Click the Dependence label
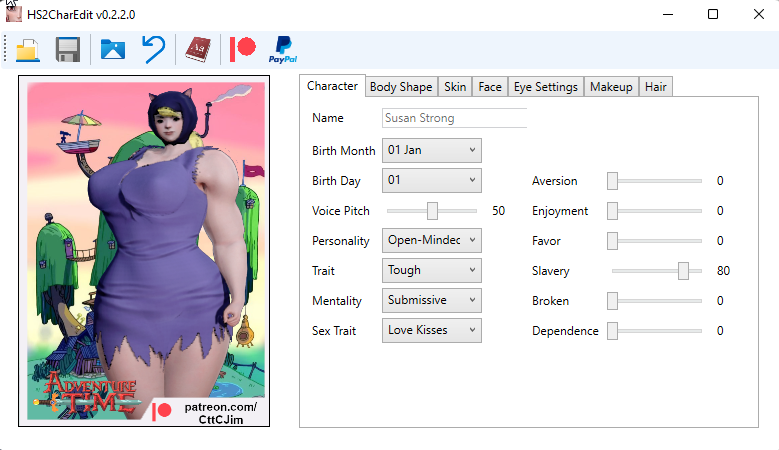 pos(565,331)
